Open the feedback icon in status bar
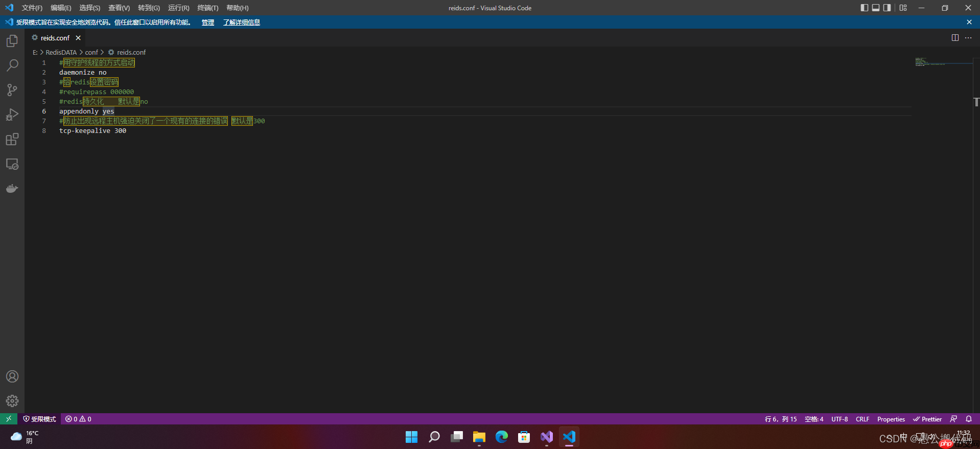 point(953,419)
